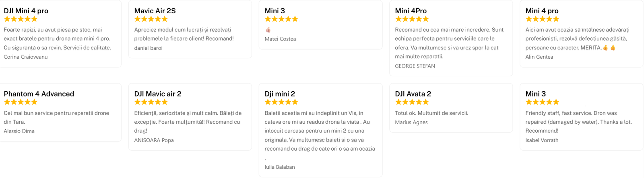Click the five stars under DJI Mavic air 2
Viewport: 644px width, 178px height.
(x=151, y=102)
